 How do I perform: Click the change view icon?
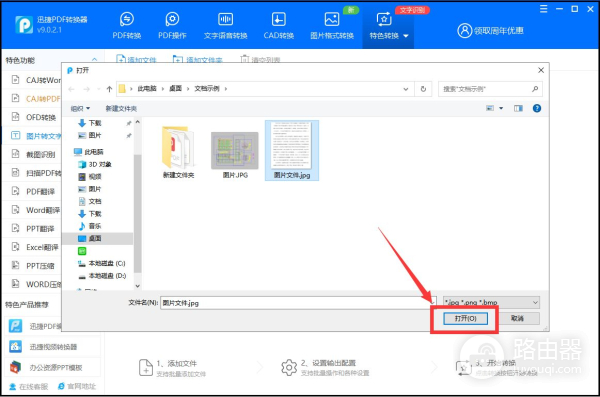coord(490,108)
